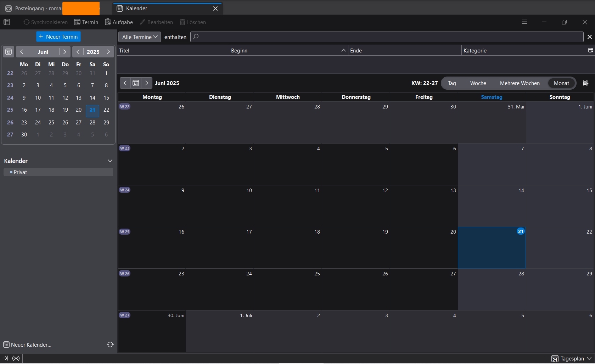Expand the Tagesplan dropdown in status bar

click(x=571, y=359)
